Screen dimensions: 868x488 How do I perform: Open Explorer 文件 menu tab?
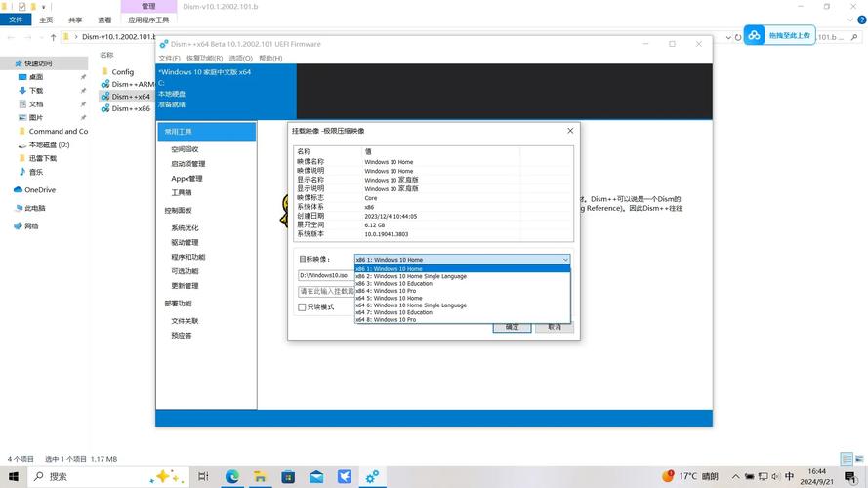coord(16,20)
